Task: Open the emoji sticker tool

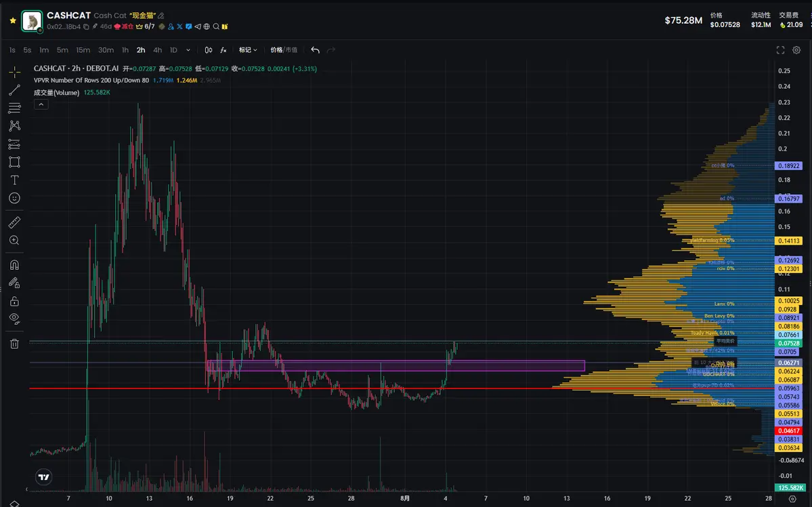Action: [x=14, y=198]
